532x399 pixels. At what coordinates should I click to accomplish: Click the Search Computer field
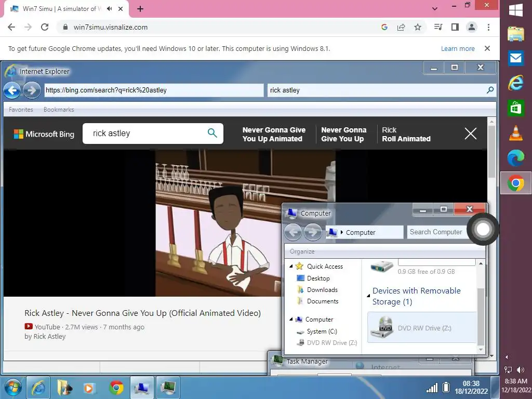pyautogui.click(x=437, y=232)
